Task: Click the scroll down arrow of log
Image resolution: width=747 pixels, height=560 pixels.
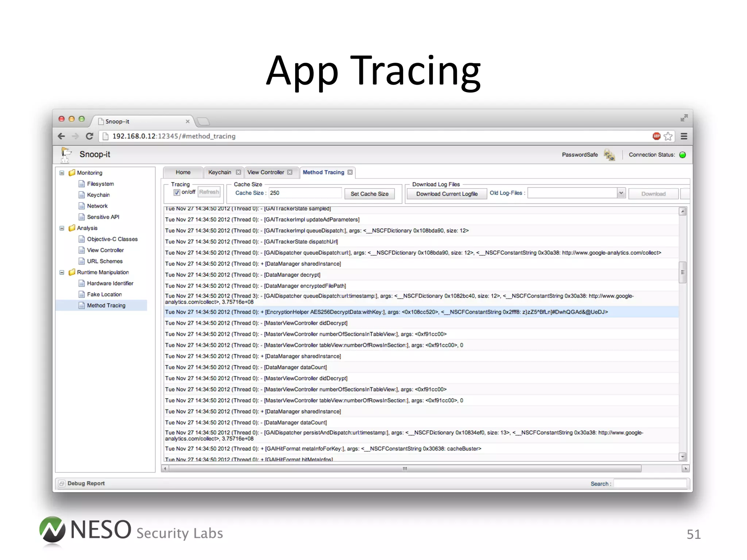Action: [682, 456]
